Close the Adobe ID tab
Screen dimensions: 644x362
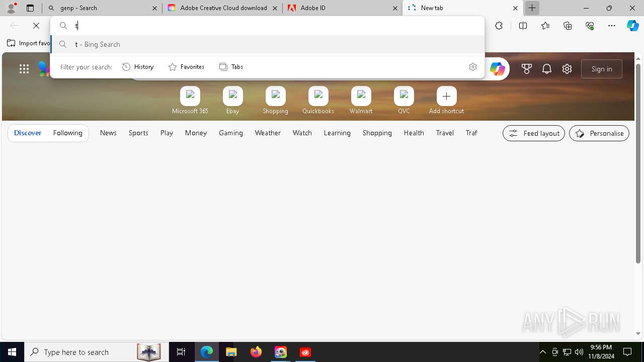point(395,8)
